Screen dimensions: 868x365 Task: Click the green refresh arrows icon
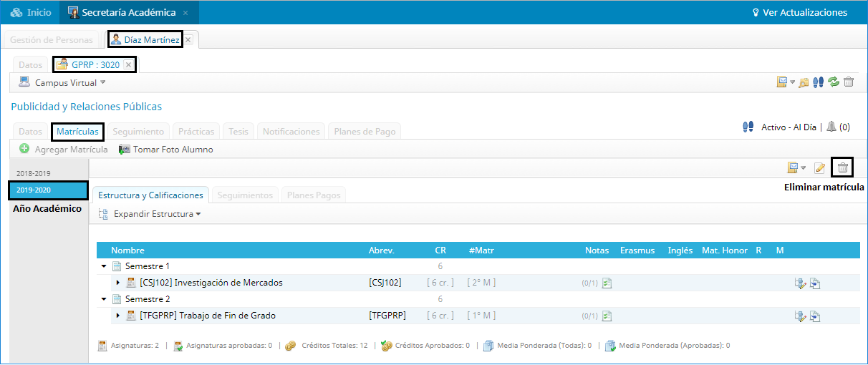(x=834, y=82)
